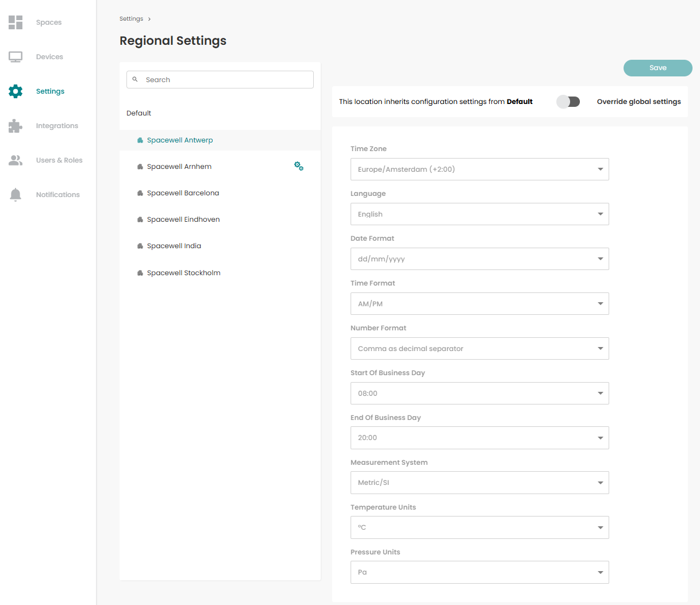Click the search magnifier icon

[x=135, y=79]
